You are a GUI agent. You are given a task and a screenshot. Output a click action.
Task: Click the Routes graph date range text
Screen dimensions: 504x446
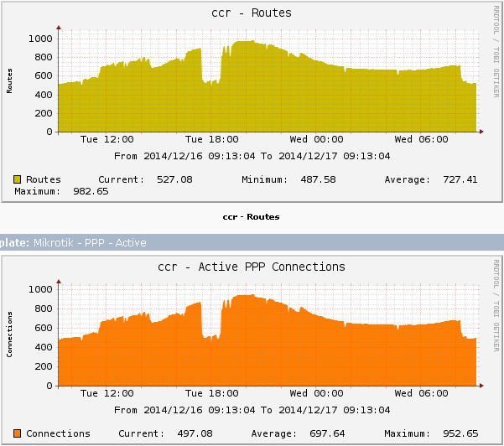coord(252,156)
